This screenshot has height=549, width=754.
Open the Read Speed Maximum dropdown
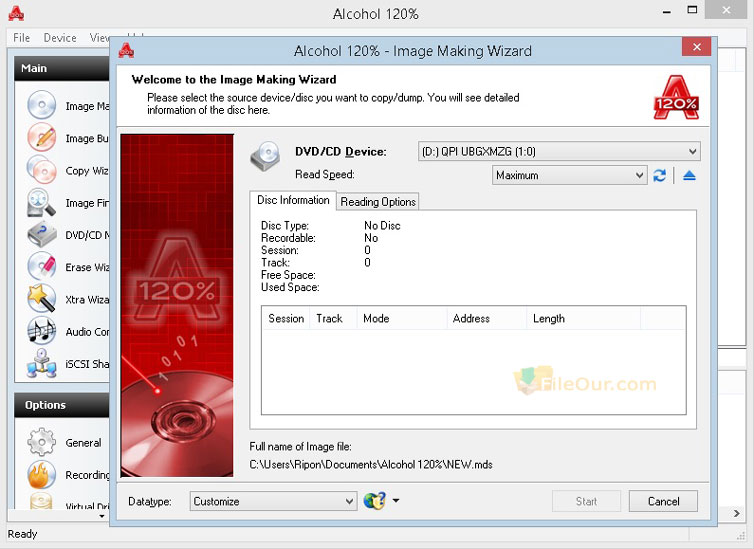point(569,175)
